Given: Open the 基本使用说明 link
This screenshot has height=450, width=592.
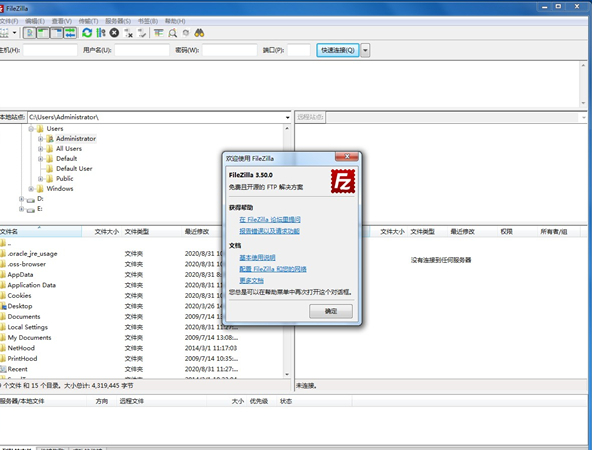Looking at the screenshot, I should coord(257,257).
